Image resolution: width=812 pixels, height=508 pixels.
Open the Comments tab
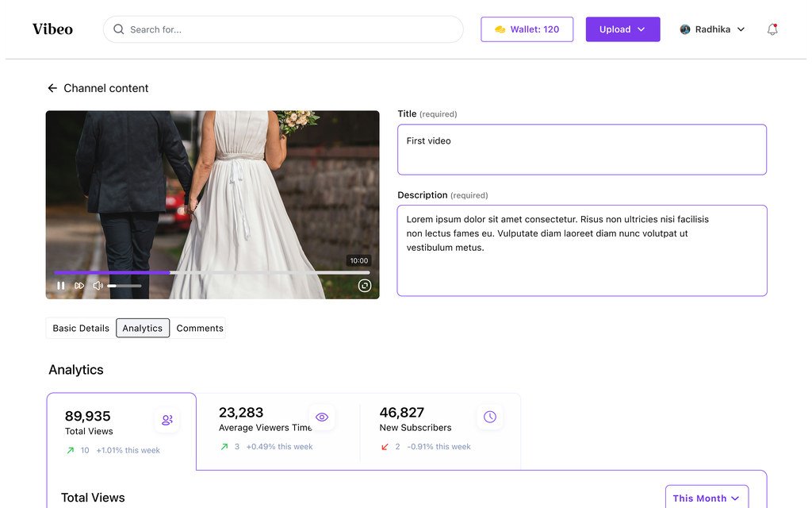(200, 328)
